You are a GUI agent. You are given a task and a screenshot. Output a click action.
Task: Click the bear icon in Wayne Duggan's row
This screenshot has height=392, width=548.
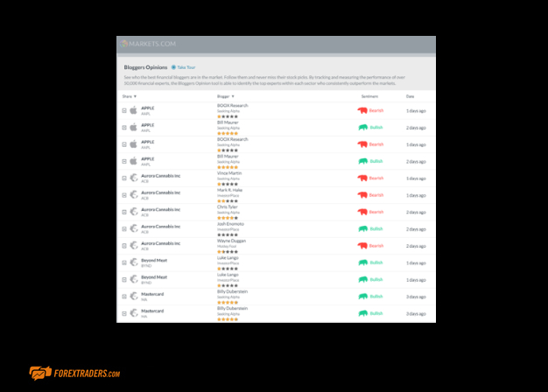pyautogui.click(x=362, y=246)
